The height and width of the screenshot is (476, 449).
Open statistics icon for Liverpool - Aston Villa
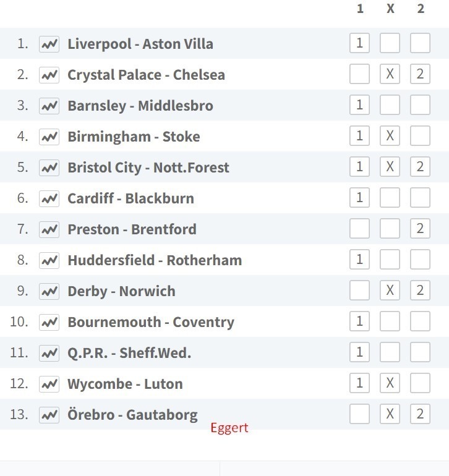tap(49, 44)
